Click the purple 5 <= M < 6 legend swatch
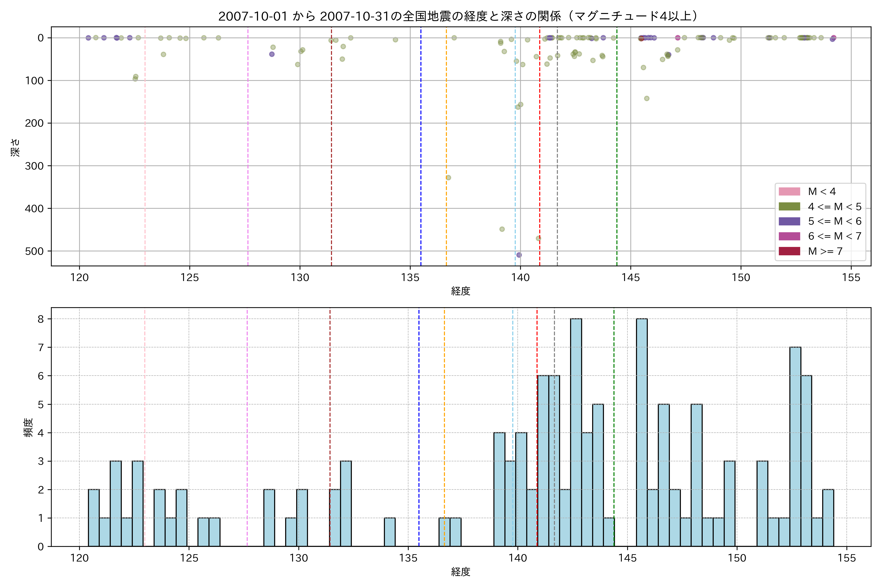Screen dimensions: 882x588 click(x=789, y=221)
